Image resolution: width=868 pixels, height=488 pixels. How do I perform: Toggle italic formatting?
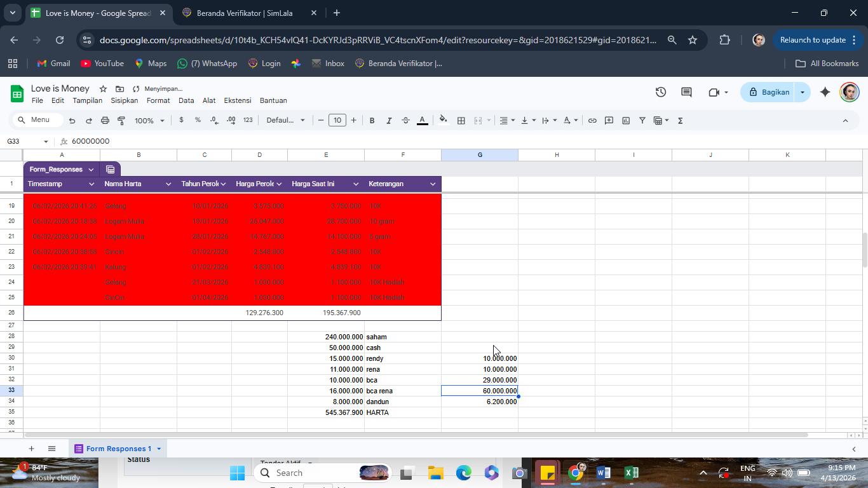(x=389, y=120)
